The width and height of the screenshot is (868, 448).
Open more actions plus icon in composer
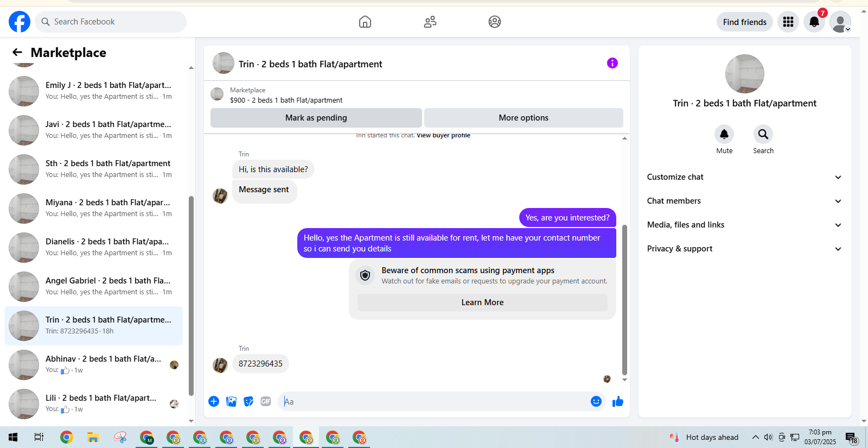214,401
